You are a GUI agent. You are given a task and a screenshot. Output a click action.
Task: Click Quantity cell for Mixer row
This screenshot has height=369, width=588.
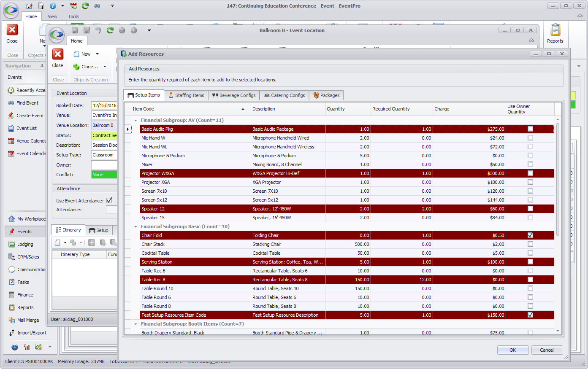348,164
